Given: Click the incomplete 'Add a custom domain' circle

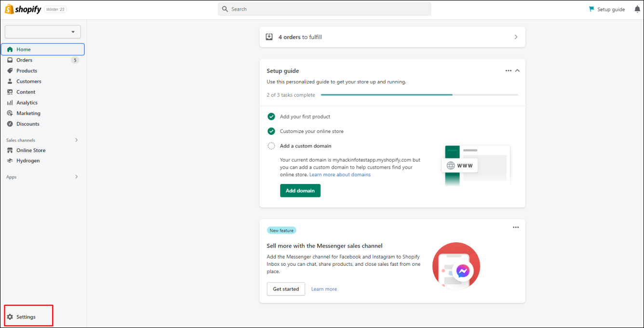Looking at the screenshot, I should click(x=271, y=146).
